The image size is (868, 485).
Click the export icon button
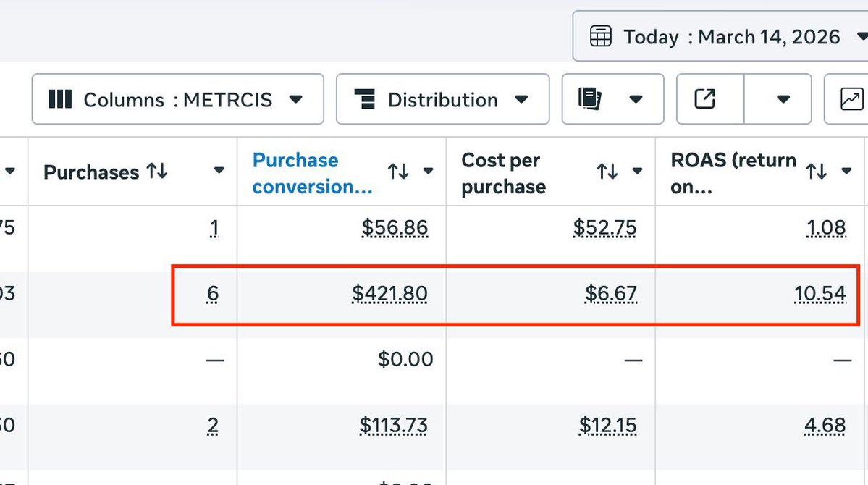[x=705, y=99]
